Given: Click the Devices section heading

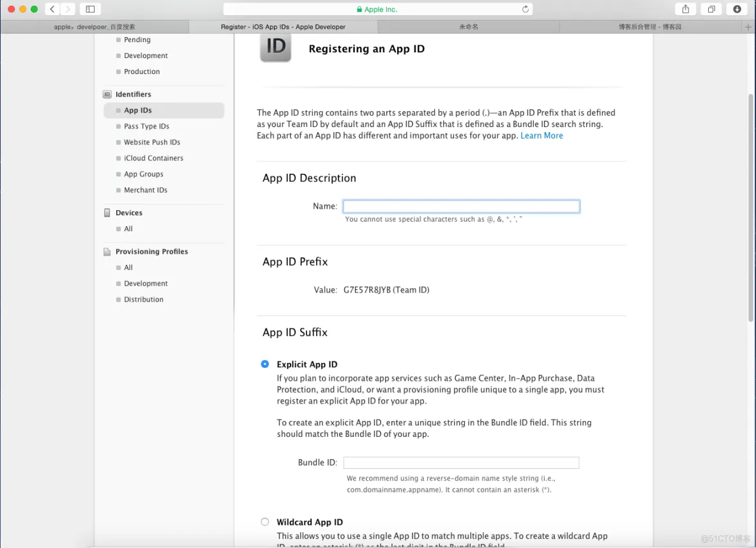Looking at the screenshot, I should pos(129,213).
